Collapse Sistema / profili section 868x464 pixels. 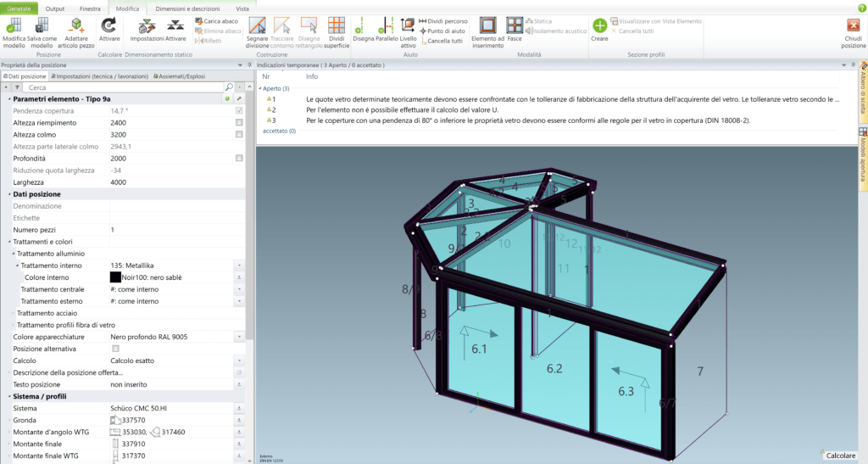pyautogui.click(x=9, y=396)
